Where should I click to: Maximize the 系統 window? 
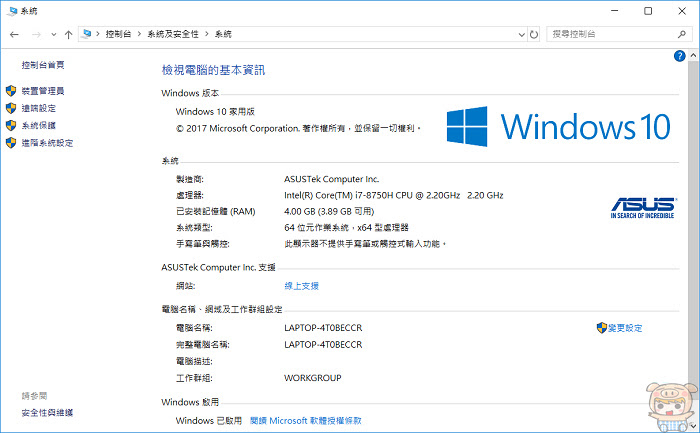click(x=648, y=11)
